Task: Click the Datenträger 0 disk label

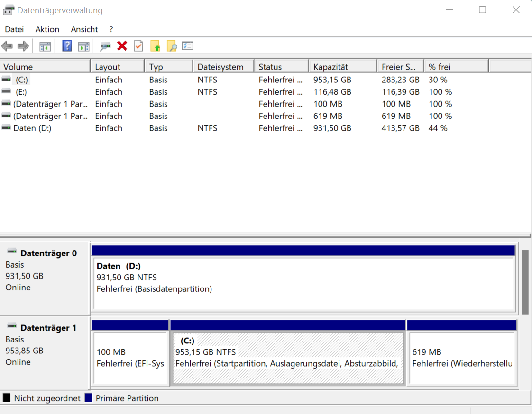Action: [x=48, y=253]
